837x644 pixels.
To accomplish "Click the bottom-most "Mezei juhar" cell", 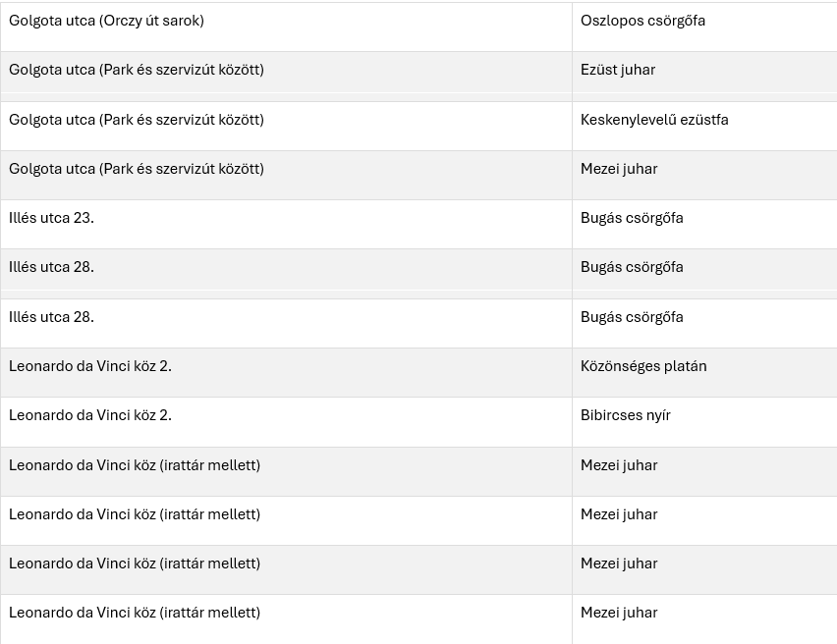I will (619, 613).
